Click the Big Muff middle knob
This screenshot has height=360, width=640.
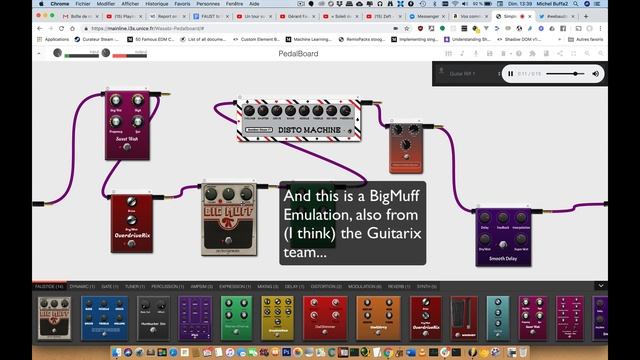click(x=228, y=194)
